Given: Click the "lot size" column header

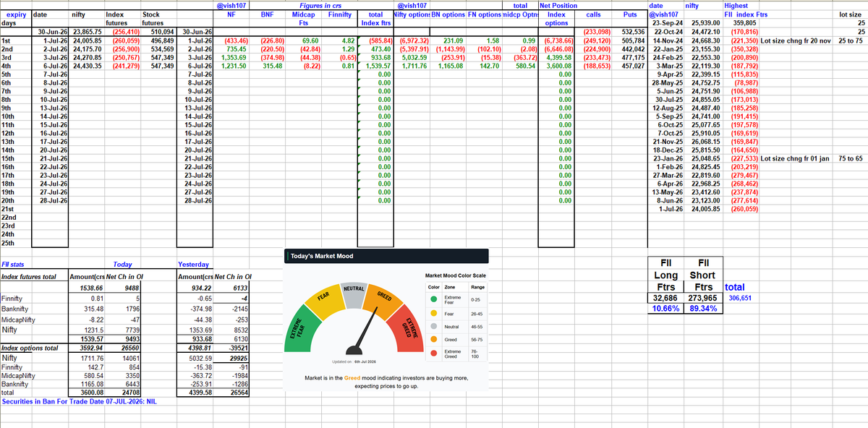Looking at the screenshot, I should tap(850, 14).
